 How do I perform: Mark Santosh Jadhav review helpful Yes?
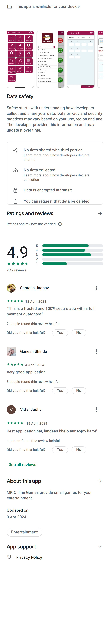[60, 332]
